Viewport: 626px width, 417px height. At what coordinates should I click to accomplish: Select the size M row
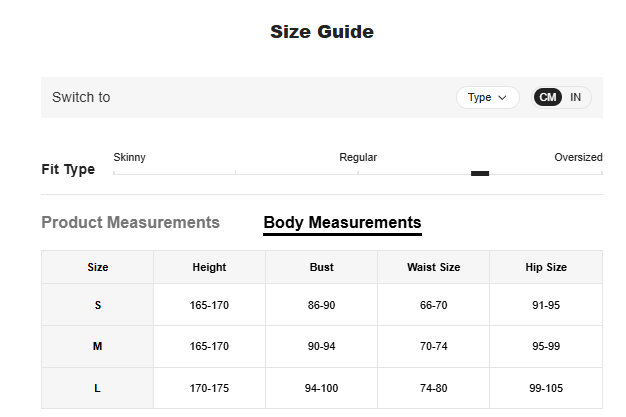(98, 346)
